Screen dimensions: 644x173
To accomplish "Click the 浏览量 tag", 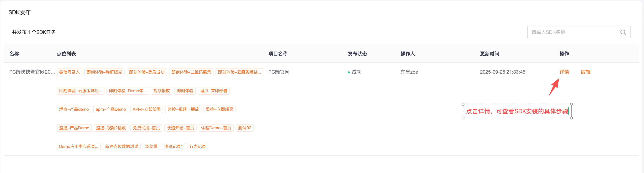I will pos(151,147).
